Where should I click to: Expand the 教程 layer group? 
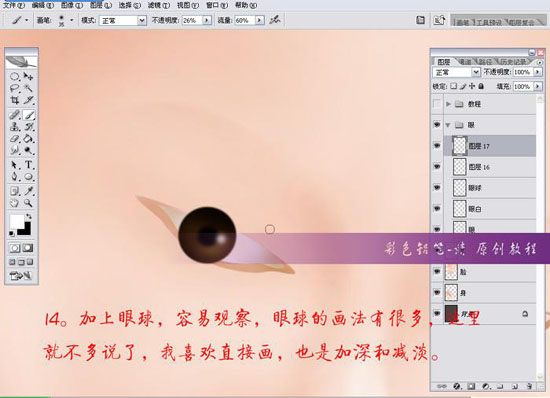[448, 104]
